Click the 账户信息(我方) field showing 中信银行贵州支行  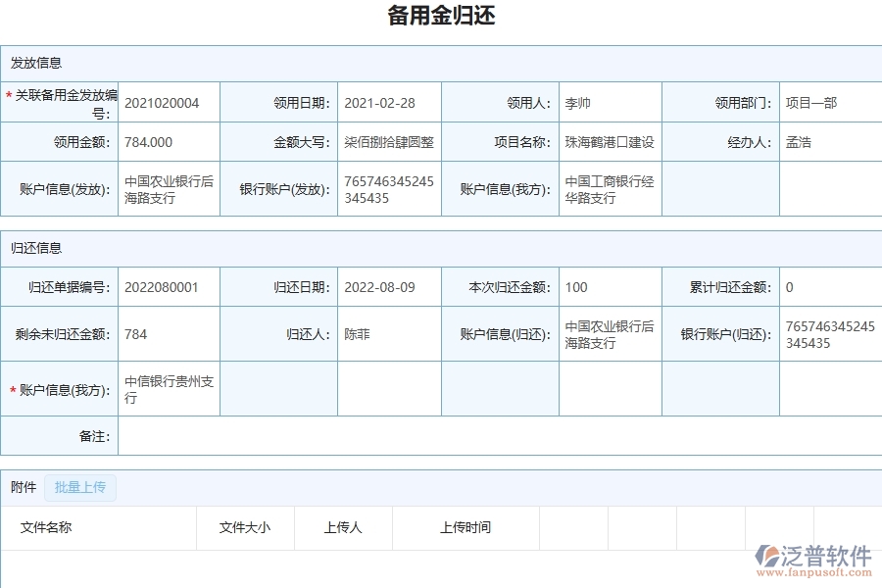pyautogui.click(x=167, y=387)
